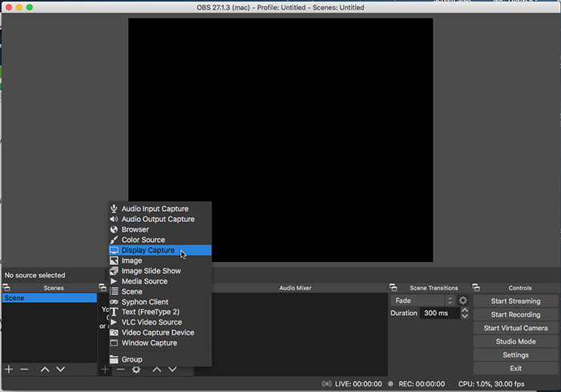Screen dimensions: 561x392
Task: Remove selected source with minus icon
Action: click(120, 370)
